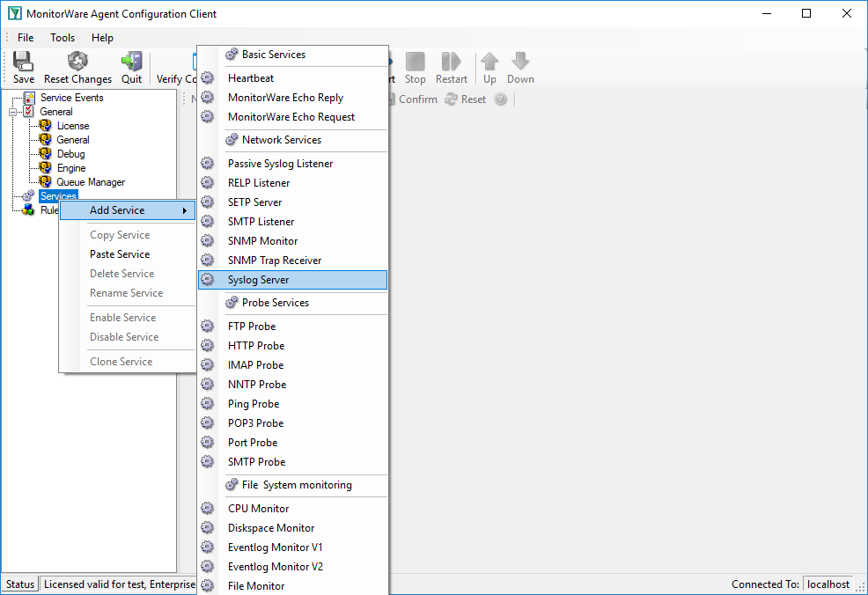
Task: Add a POP3 Probe service
Action: 293,422
